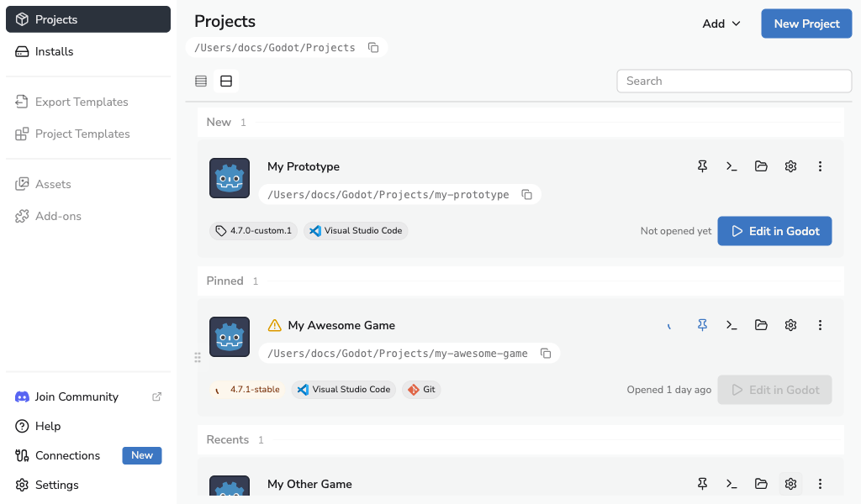
Task: Open terminal for My Other Game
Action: 732,484
